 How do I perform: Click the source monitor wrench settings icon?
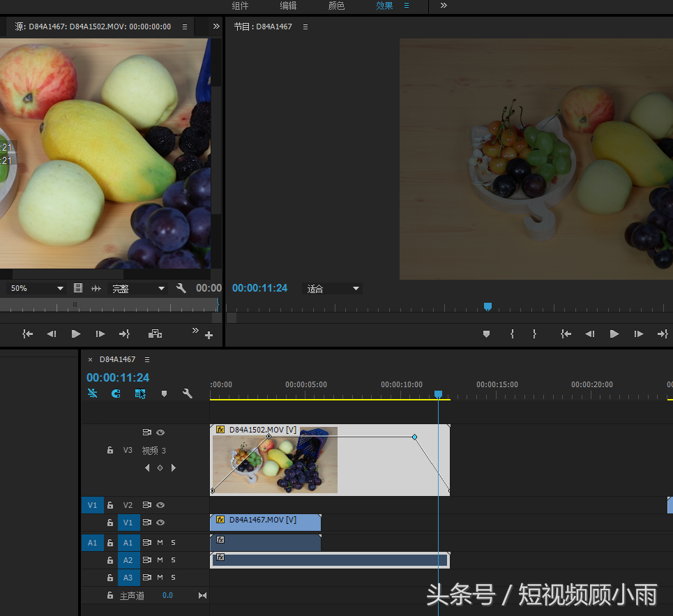click(181, 288)
